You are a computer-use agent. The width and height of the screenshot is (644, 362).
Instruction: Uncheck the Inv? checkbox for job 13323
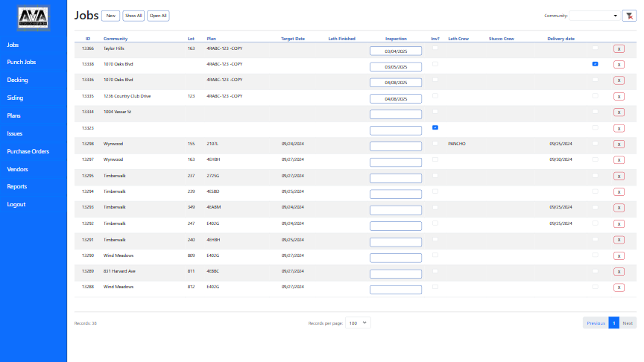tap(435, 127)
